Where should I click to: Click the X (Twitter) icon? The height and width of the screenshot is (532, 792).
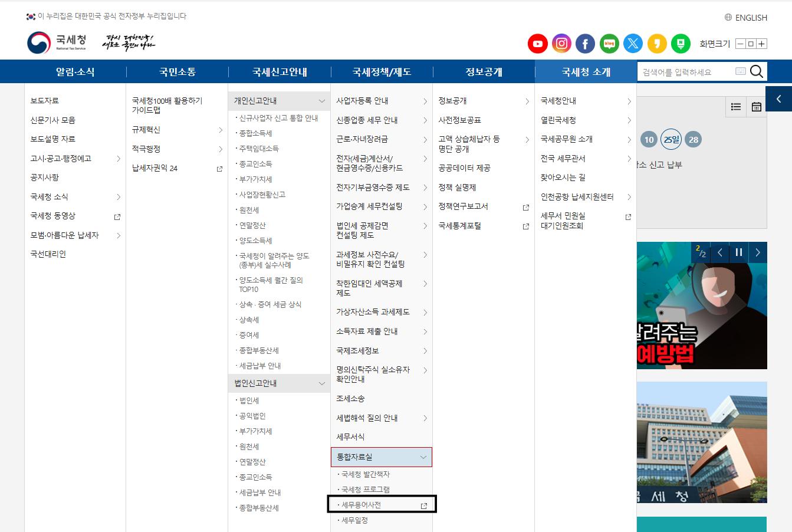point(633,44)
